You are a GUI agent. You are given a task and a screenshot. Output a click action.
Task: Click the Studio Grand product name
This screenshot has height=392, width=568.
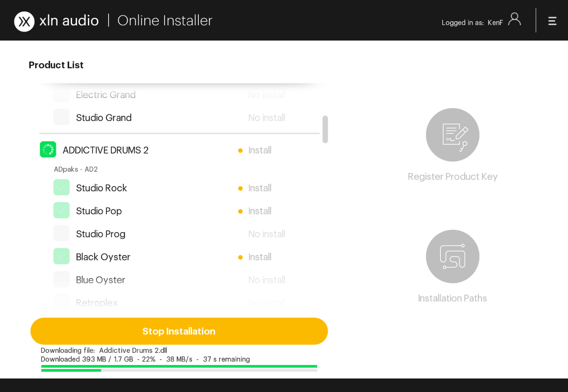pyautogui.click(x=104, y=118)
